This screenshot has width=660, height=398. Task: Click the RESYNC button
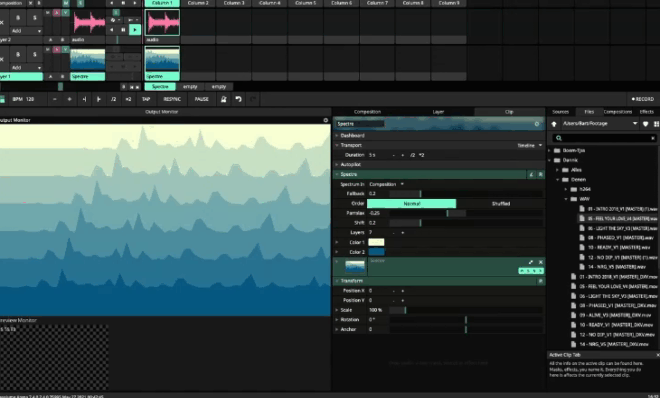pyautogui.click(x=172, y=99)
